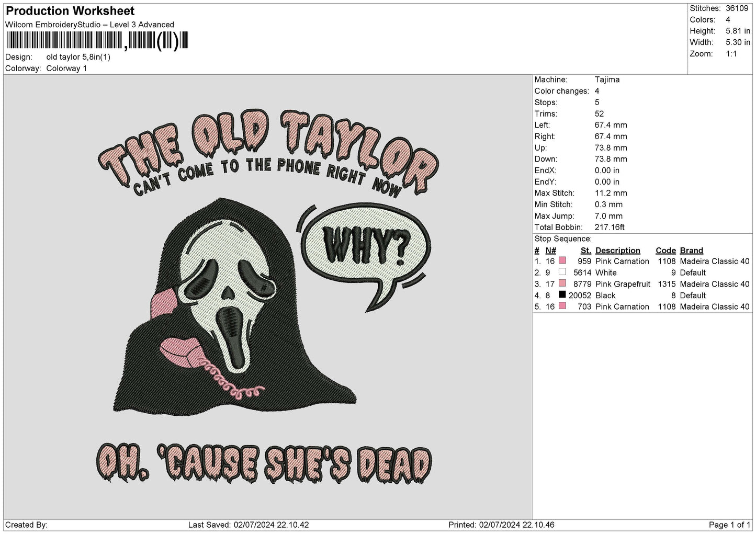Click the 'White' description in row 2
The image size is (756, 534).
(x=606, y=272)
